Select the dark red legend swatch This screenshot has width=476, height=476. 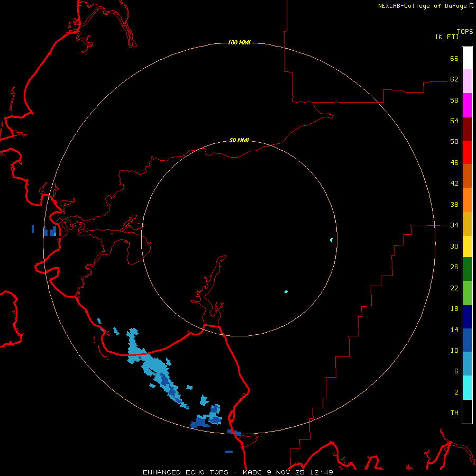(467, 129)
